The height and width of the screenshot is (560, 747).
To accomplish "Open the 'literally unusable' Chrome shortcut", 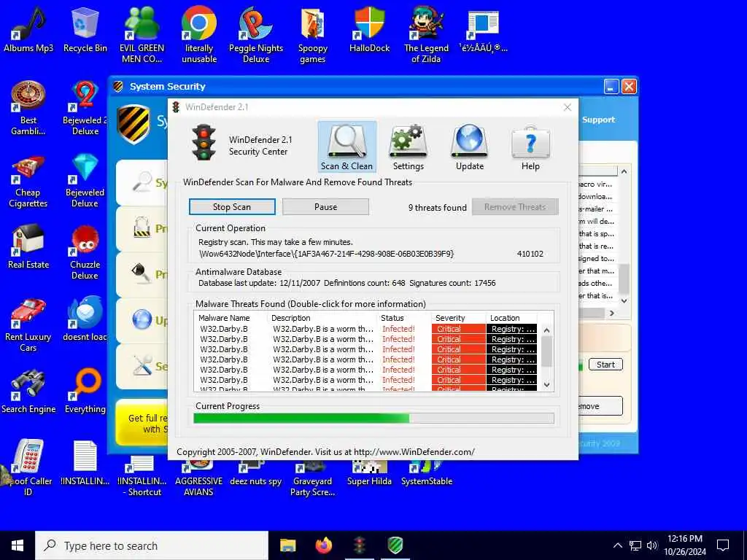I will pyautogui.click(x=198, y=36).
